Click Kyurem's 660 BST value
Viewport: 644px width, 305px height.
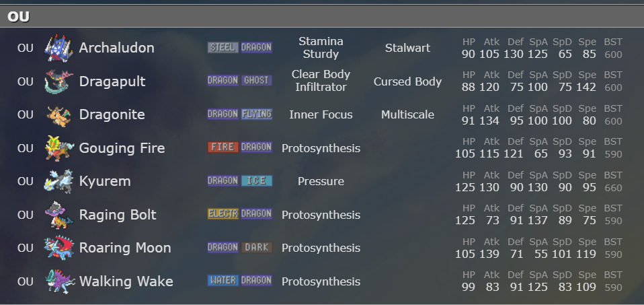tap(613, 188)
